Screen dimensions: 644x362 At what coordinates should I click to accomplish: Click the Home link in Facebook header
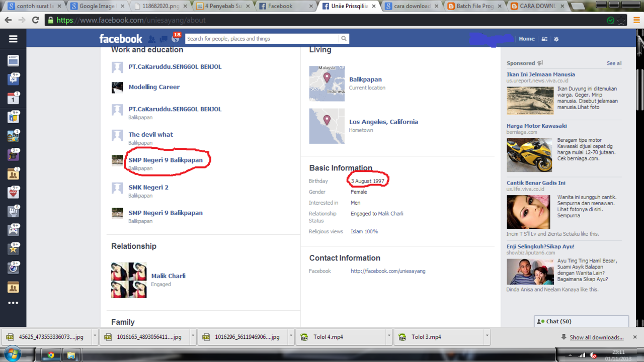click(527, 39)
